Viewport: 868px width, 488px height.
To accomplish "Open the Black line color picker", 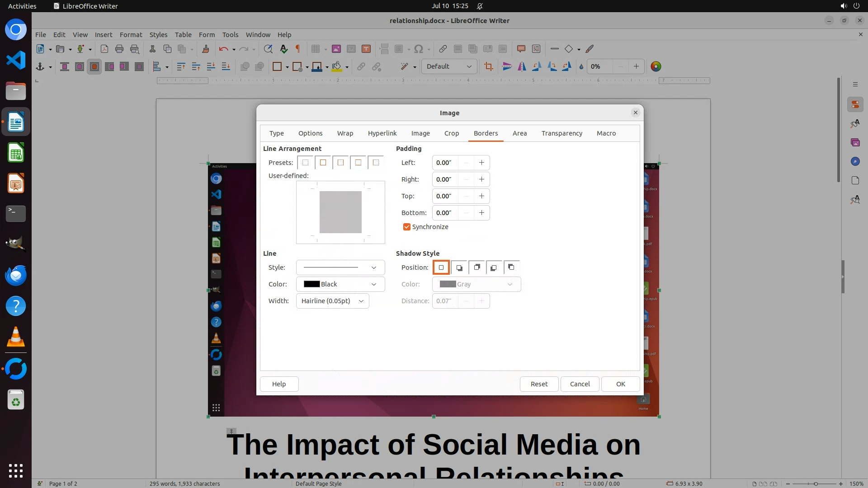I will pos(340,284).
